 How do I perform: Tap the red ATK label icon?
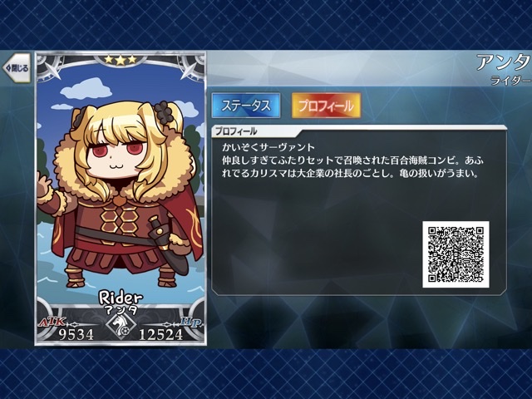pyautogui.click(x=52, y=322)
